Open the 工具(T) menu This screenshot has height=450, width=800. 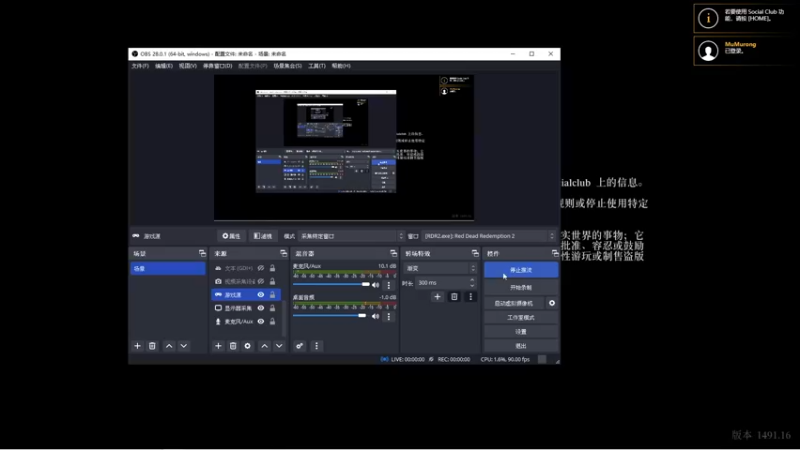317,66
